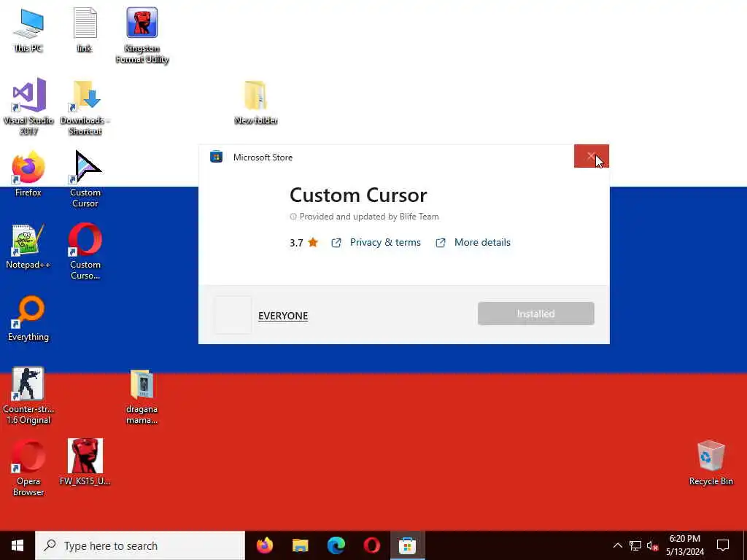The height and width of the screenshot is (560, 747).
Task: Click Windows Start button
Action: pyautogui.click(x=18, y=545)
